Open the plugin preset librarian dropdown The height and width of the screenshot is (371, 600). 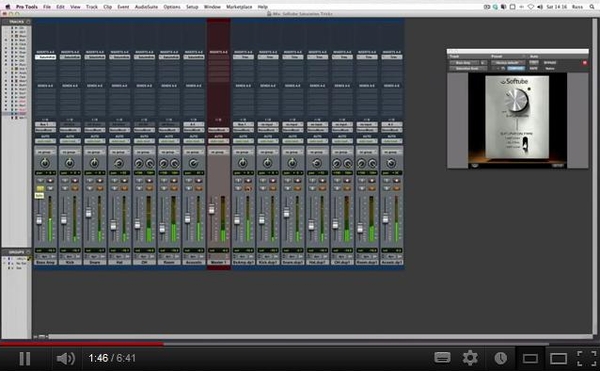coord(508,63)
